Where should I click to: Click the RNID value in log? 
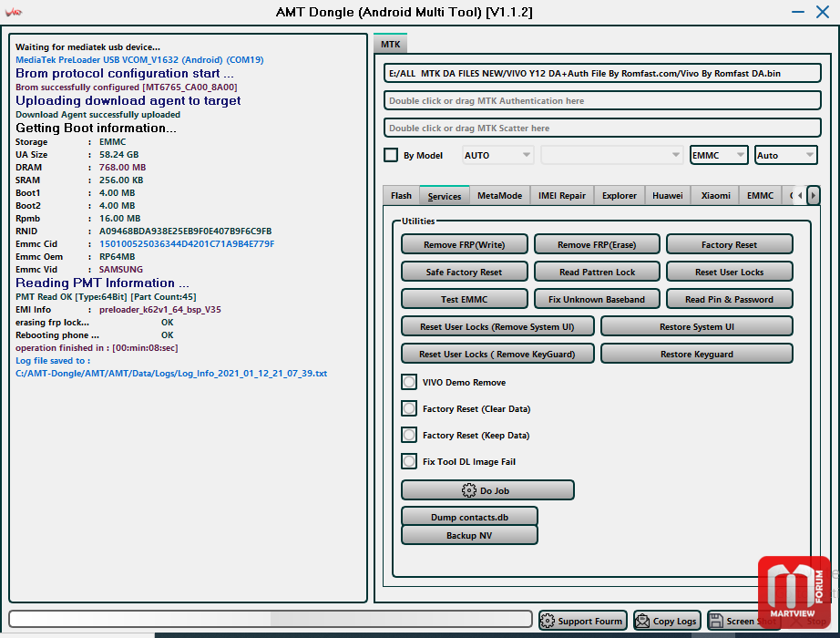point(185,232)
